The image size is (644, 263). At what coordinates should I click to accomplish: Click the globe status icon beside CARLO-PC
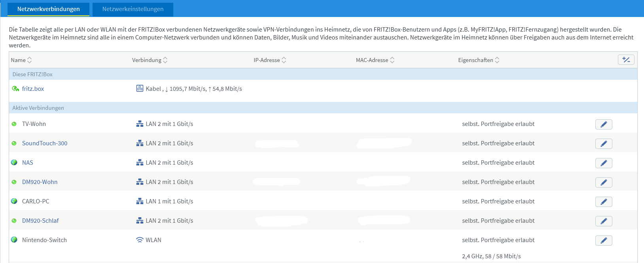14,201
